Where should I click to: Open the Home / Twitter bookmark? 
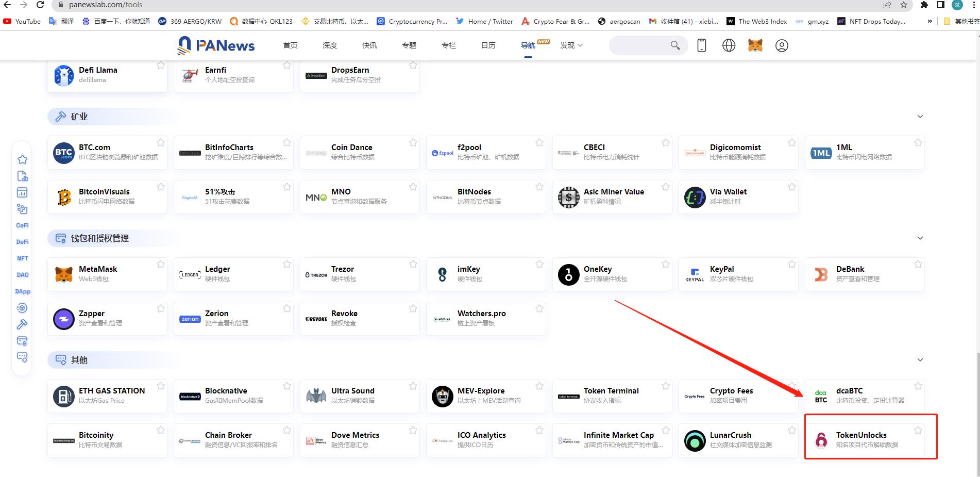pyautogui.click(x=484, y=21)
